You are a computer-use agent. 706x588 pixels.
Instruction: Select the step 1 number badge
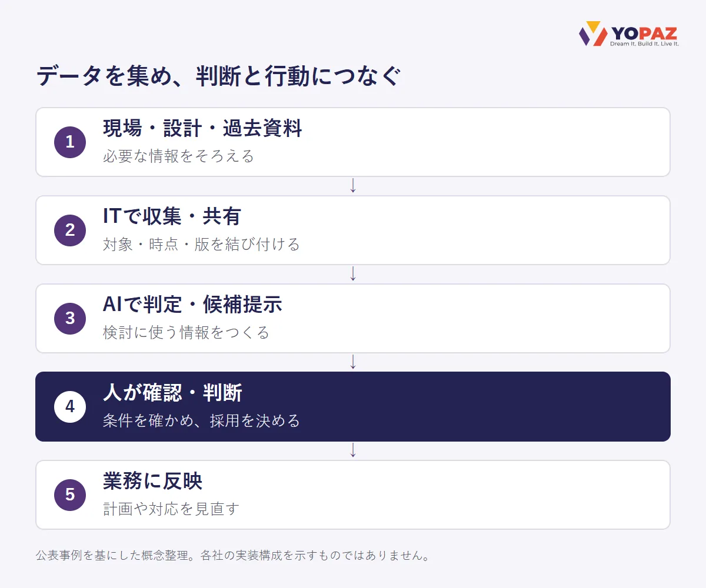tap(70, 142)
